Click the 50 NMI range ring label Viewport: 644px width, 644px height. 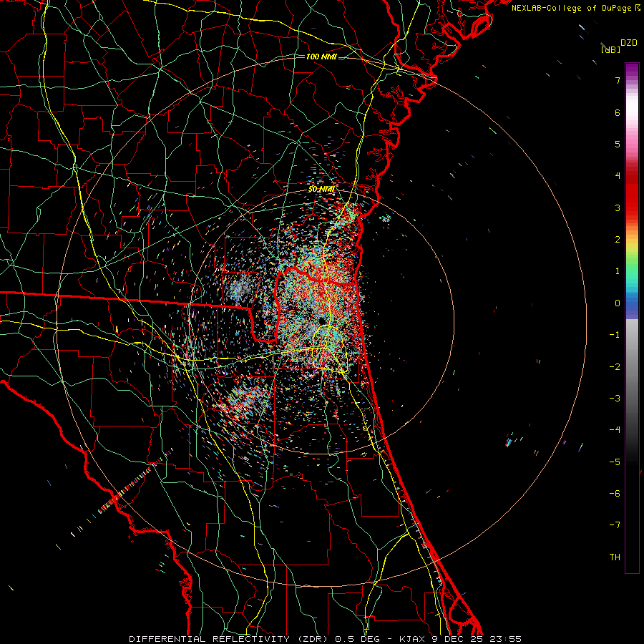tap(321, 189)
